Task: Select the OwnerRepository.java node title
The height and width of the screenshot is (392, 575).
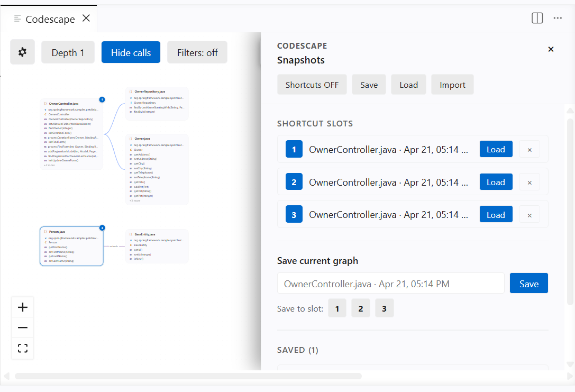Action: point(150,92)
